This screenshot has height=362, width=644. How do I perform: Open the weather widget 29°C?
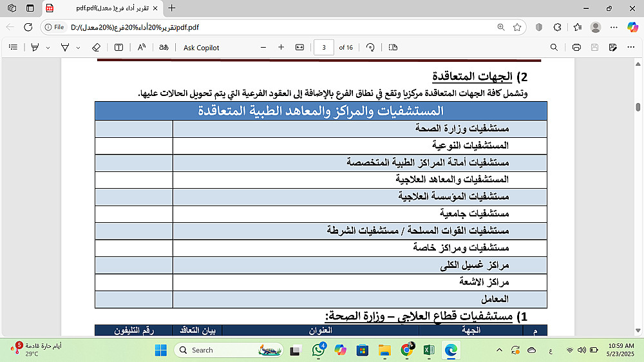click(37, 349)
